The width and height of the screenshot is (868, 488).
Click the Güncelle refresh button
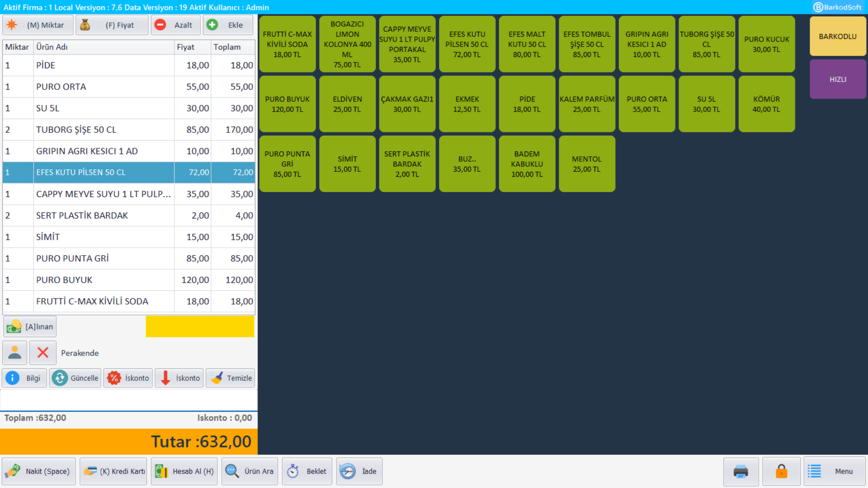75,378
